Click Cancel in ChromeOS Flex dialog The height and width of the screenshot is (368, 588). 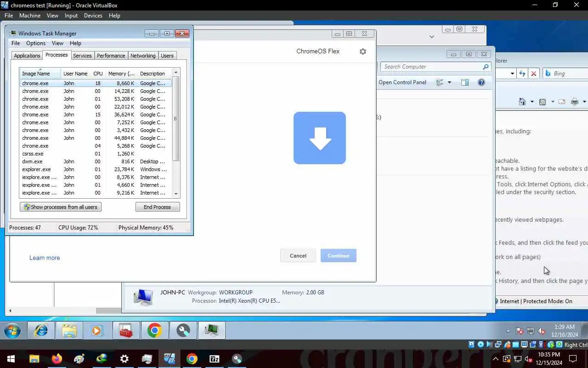pos(298,256)
